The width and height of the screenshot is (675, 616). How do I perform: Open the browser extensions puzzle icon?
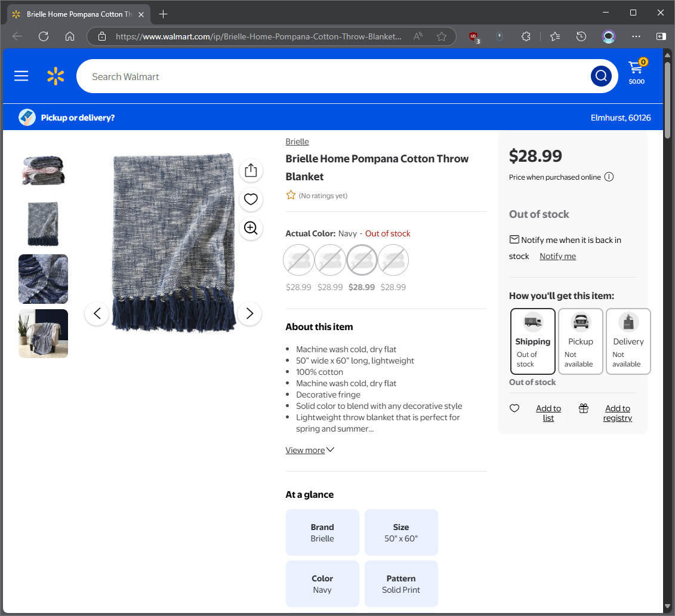pos(526,36)
